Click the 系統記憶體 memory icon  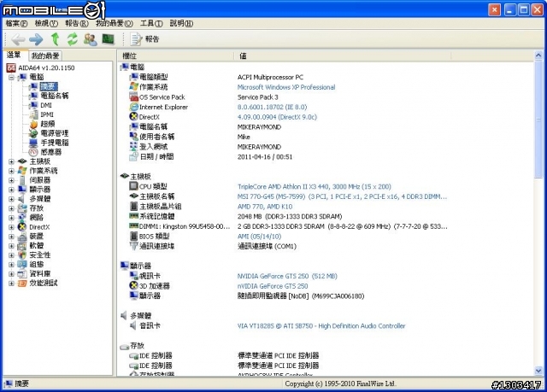pos(133,216)
